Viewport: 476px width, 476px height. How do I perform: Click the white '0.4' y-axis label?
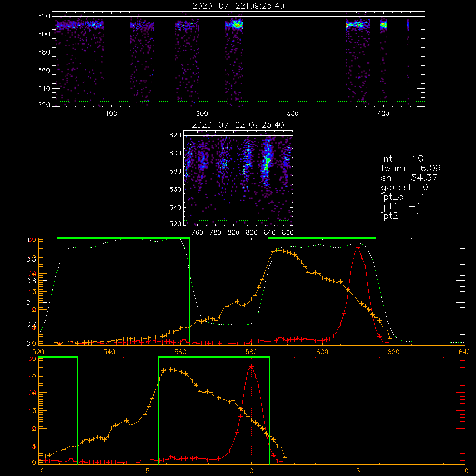pyautogui.click(x=31, y=303)
